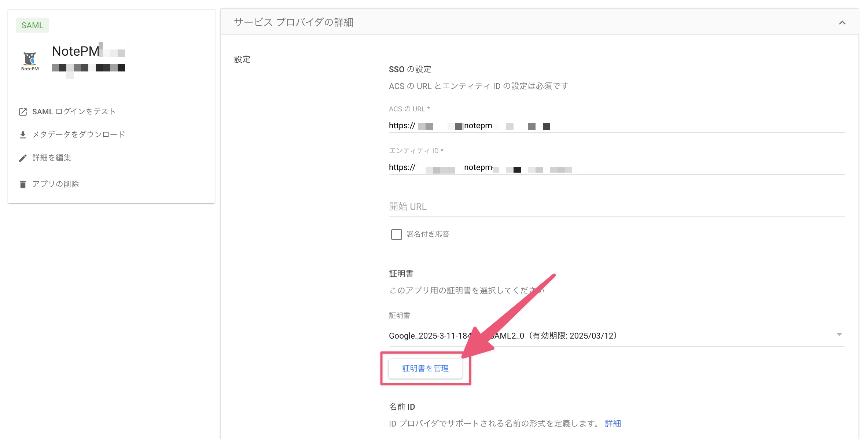This screenshot has width=868, height=439.
Task: Choose 詳細を編集 option
Action: 52,158
